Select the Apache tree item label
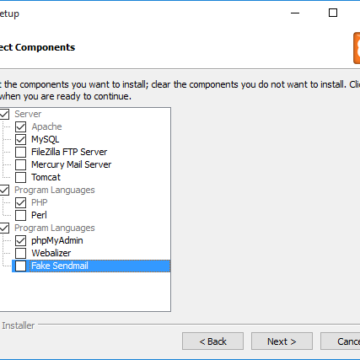 coord(47,127)
